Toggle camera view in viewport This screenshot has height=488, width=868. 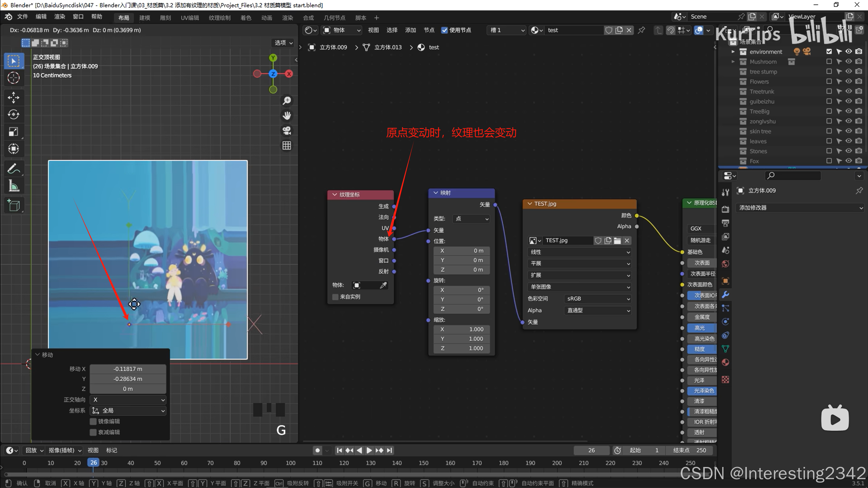click(287, 131)
